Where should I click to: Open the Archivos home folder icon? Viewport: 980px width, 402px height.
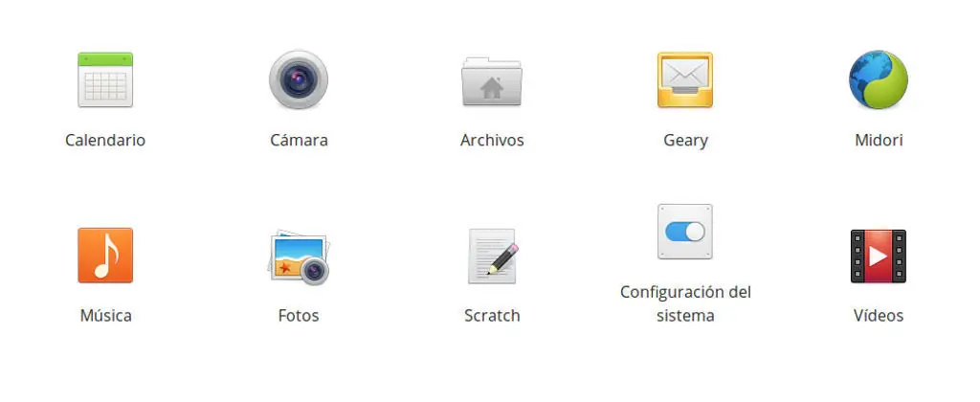click(x=492, y=81)
